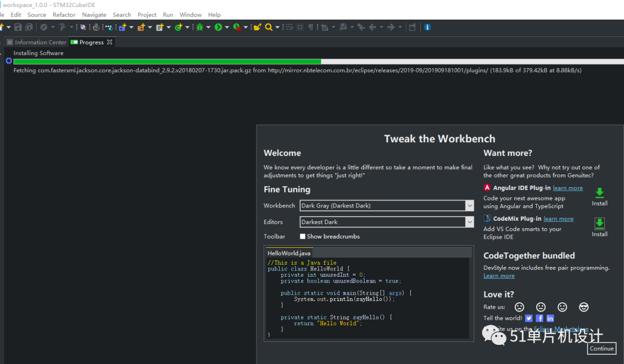Open the Project menu
The width and height of the screenshot is (624, 364).
click(x=147, y=14)
